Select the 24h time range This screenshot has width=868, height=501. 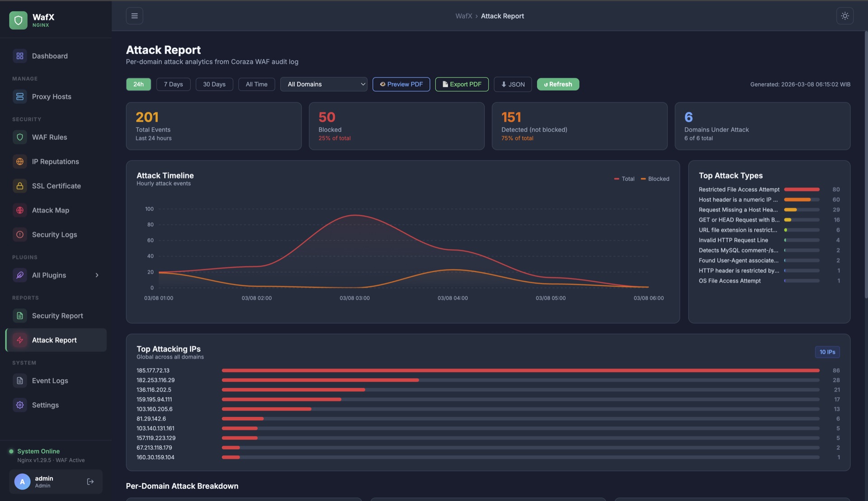click(x=138, y=84)
